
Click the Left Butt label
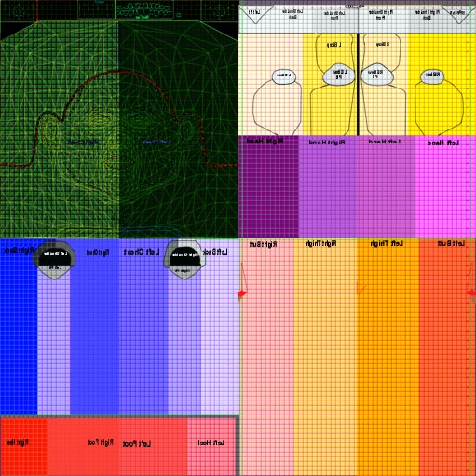(451, 244)
